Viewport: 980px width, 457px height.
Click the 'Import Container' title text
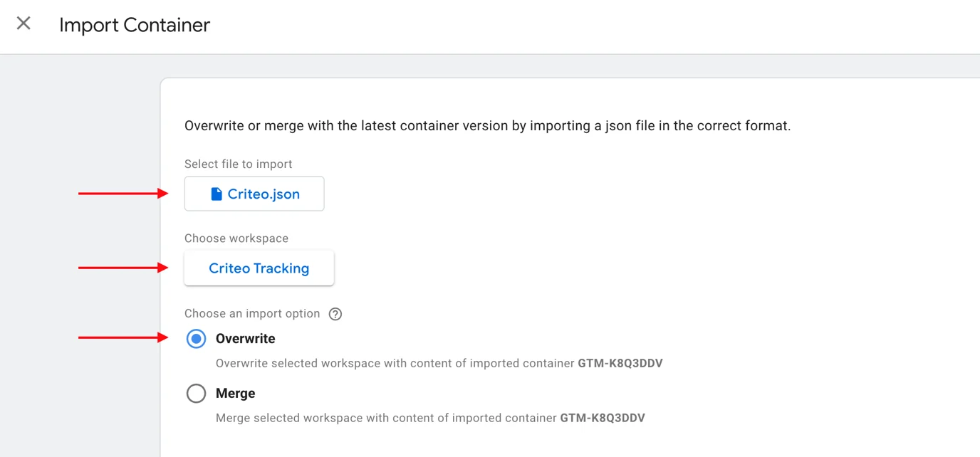(135, 25)
